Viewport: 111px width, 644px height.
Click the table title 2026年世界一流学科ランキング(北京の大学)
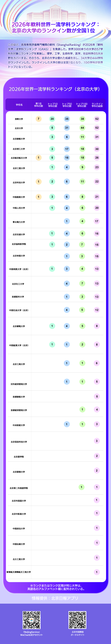[x=54, y=89]
